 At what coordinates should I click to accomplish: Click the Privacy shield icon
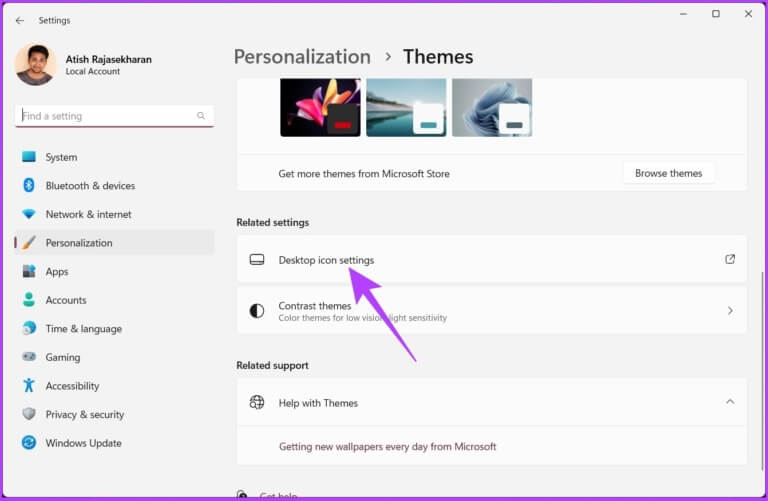(29, 414)
